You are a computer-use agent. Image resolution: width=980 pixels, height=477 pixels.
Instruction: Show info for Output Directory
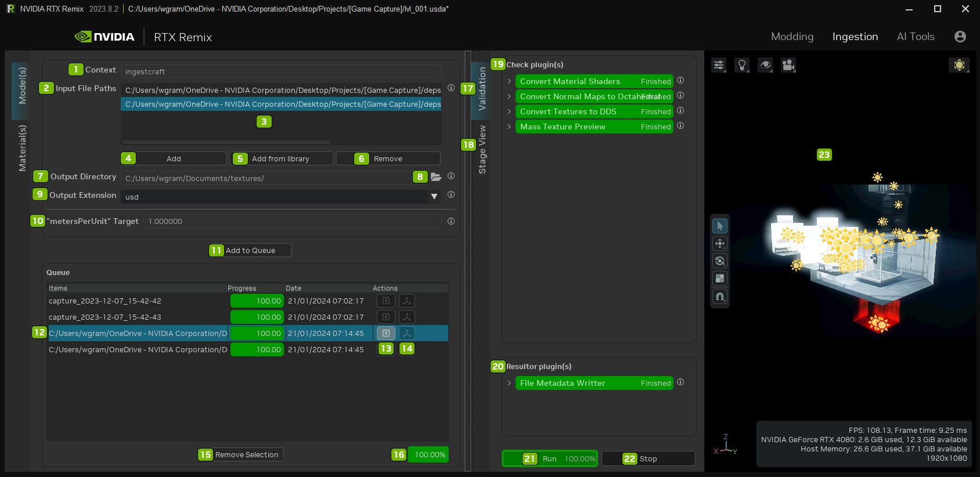point(451,176)
